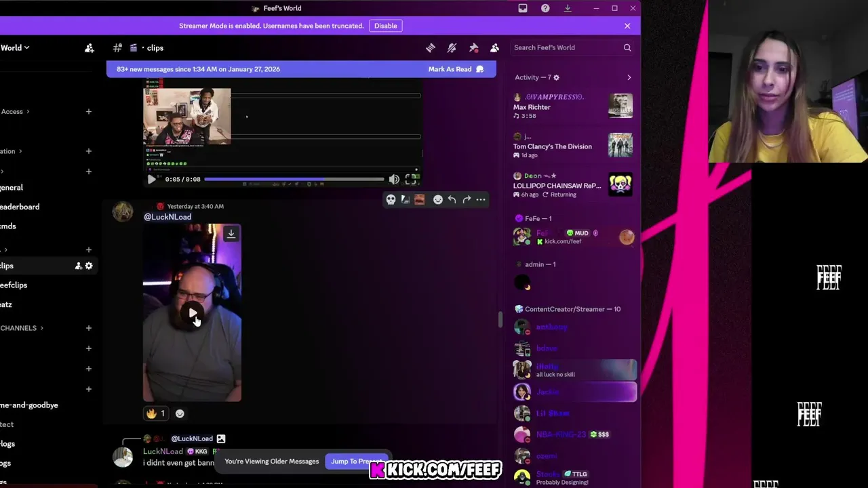The image size is (868, 488).
Task: Seek within the video progress bar
Action: [294, 179]
